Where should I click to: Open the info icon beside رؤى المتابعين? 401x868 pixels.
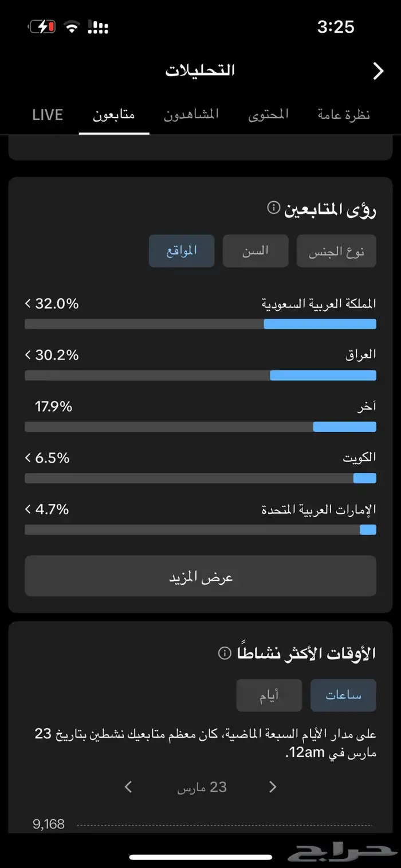point(274,208)
